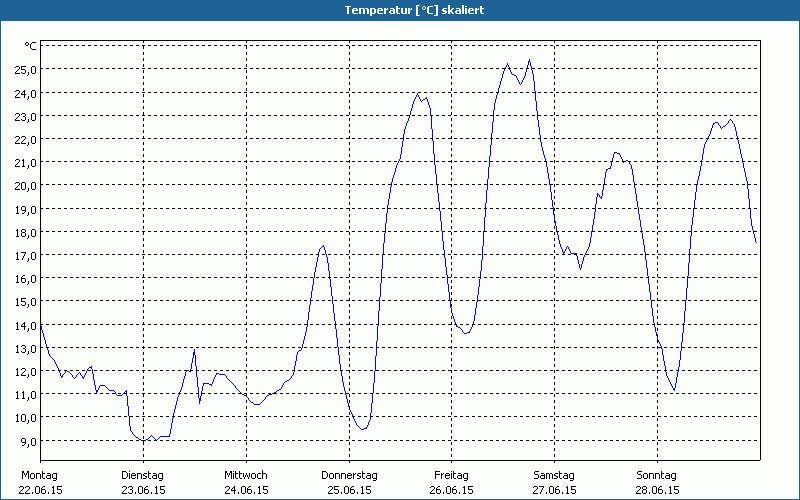Click the 28.06.15 date label
The height and width of the screenshot is (500, 800).
657,490
